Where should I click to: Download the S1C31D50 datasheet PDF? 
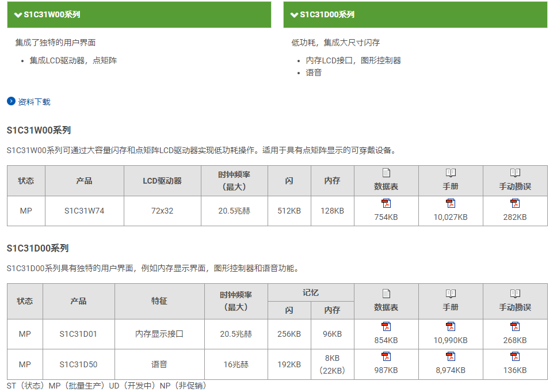(386, 357)
